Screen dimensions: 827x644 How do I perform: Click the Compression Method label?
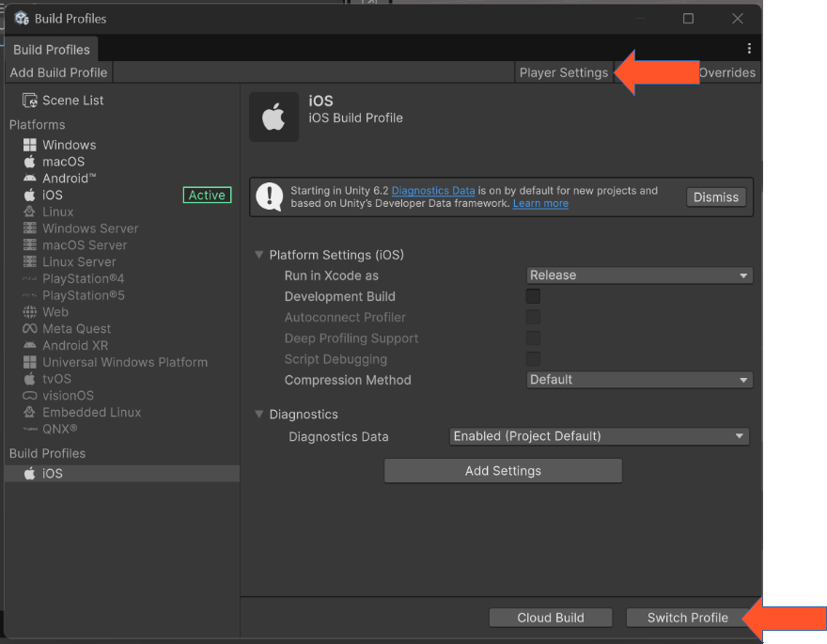[348, 380]
